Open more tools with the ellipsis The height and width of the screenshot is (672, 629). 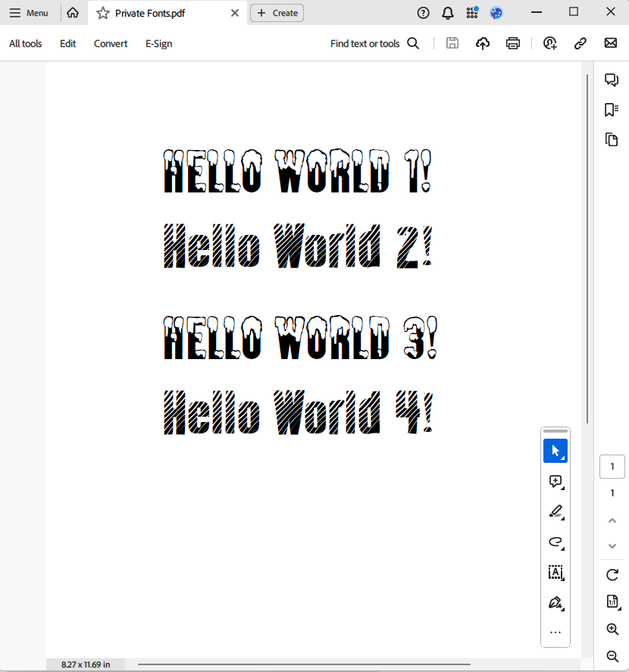click(555, 631)
